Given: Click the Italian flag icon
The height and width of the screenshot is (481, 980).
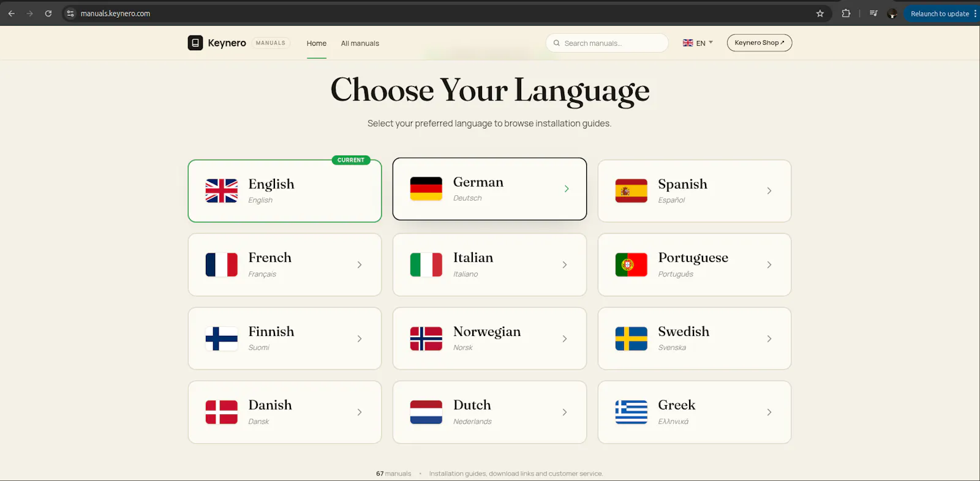Looking at the screenshot, I should 426,264.
